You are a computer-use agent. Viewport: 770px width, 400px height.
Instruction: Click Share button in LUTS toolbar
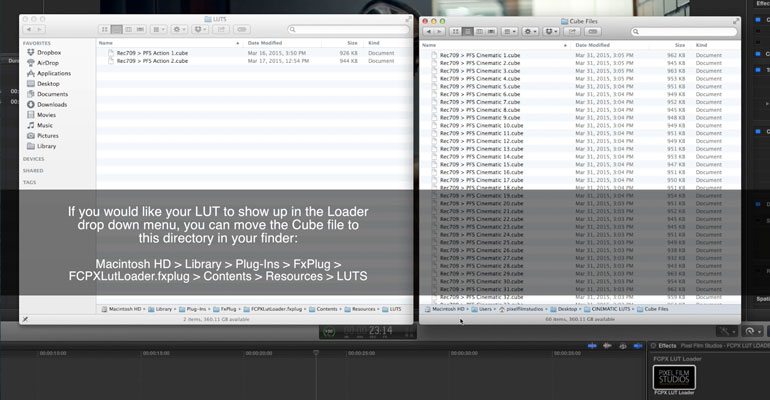tap(221, 29)
